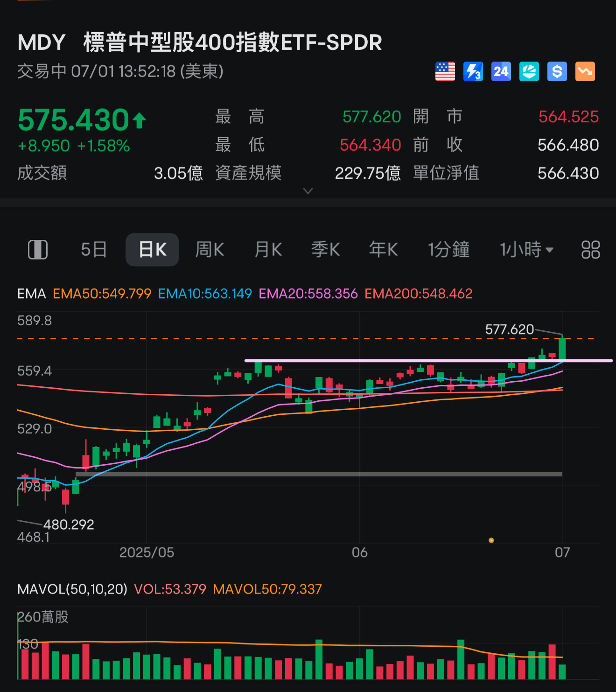Tap the small orange event dot on time axis
The height and width of the screenshot is (692, 616).
click(491, 540)
